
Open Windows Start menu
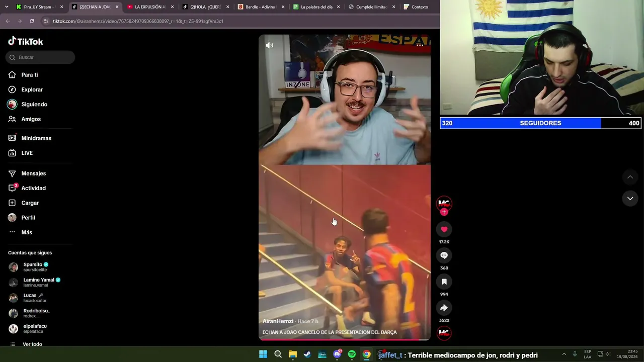point(263,354)
